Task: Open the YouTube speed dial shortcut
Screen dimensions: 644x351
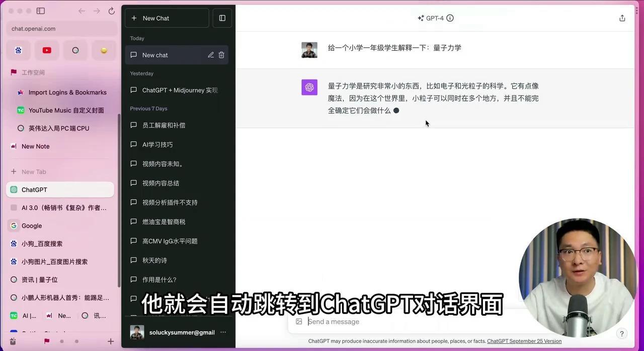Action: point(47,50)
